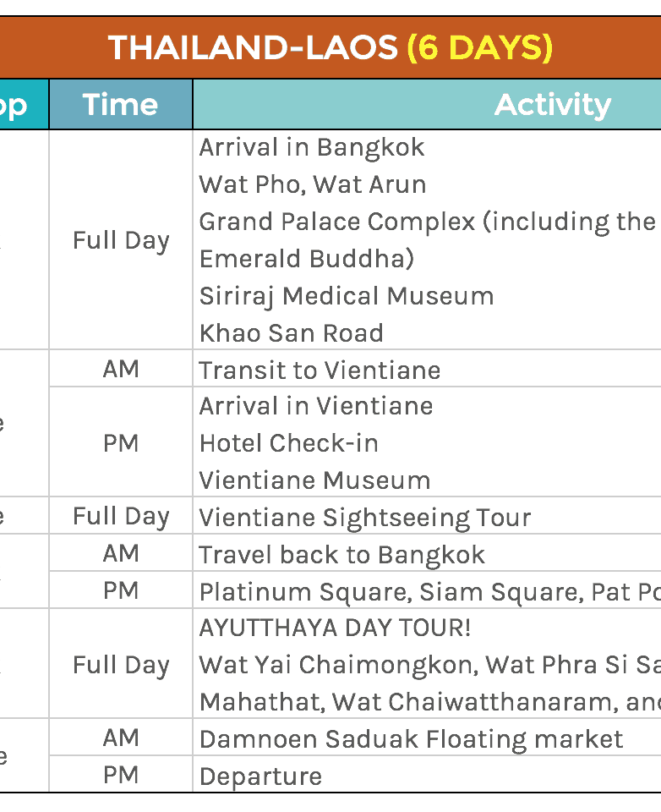The height and width of the screenshot is (812, 661).
Task: Click the Vientiane Sightseeing Tour cell
Action: click(x=365, y=517)
